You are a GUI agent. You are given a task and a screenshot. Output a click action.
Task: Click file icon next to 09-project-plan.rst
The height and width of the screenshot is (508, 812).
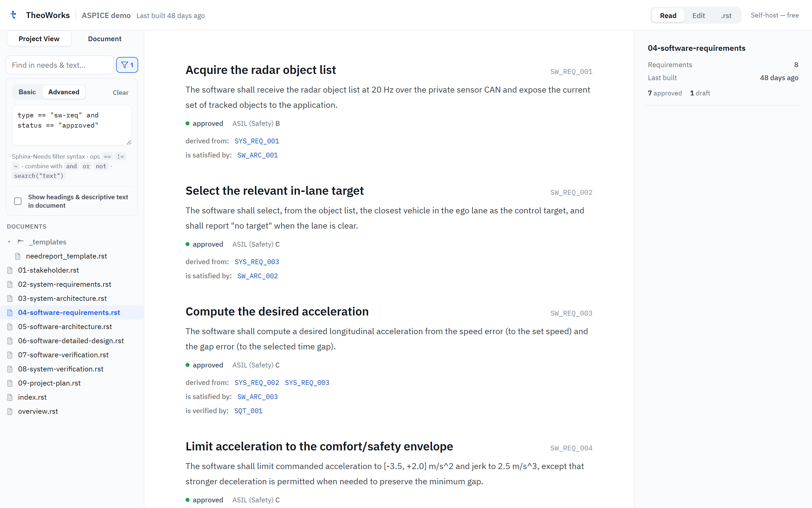click(x=10, y=383)
